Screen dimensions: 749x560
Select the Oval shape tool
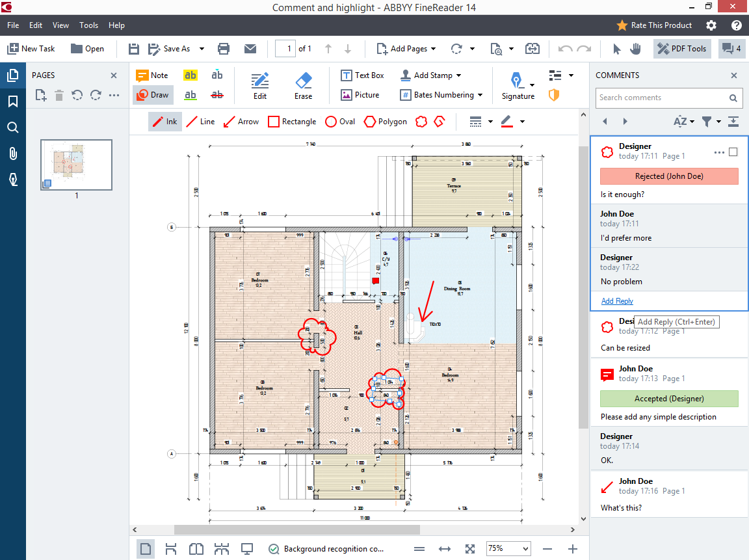(340, 122)
